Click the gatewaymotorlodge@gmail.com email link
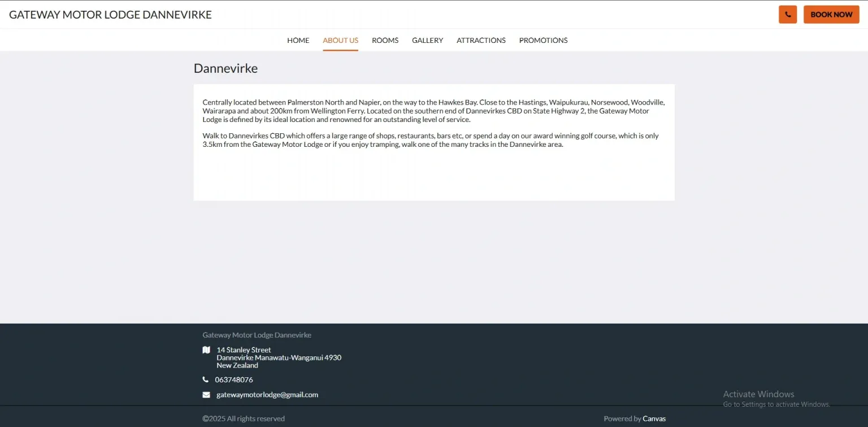 [267, 395]
